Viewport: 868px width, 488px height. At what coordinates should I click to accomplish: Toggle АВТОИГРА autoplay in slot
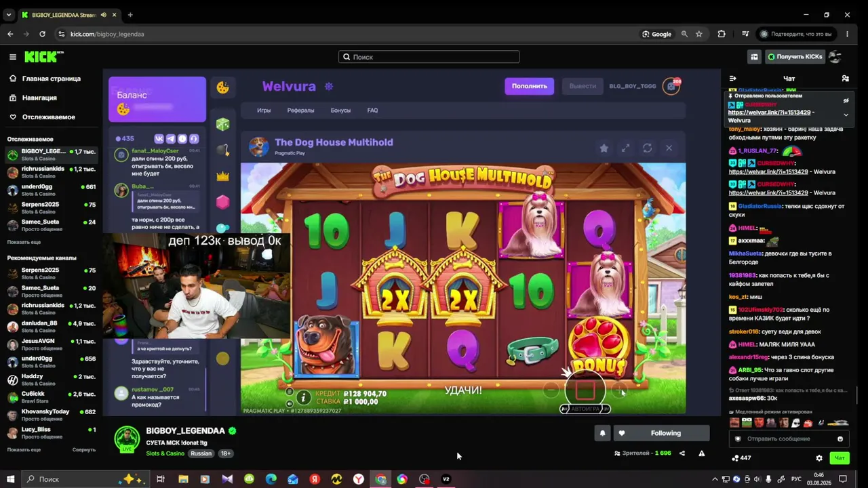click(585, 409)
